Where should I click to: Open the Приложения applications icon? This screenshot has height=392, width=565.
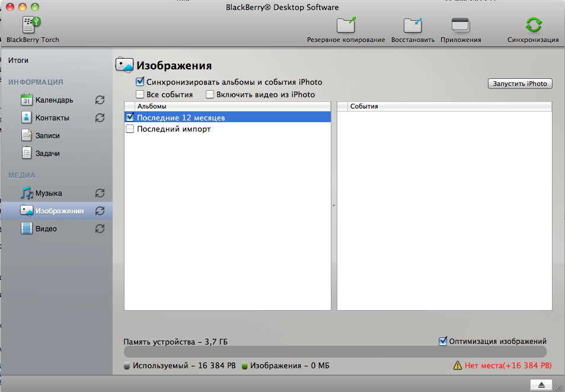click(x=461, y=25)
